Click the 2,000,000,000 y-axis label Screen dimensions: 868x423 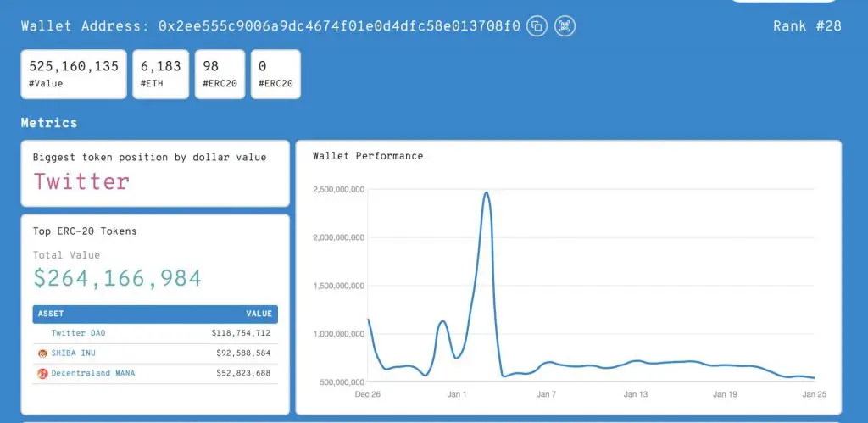pyautogui.click(x=338, y=237)
